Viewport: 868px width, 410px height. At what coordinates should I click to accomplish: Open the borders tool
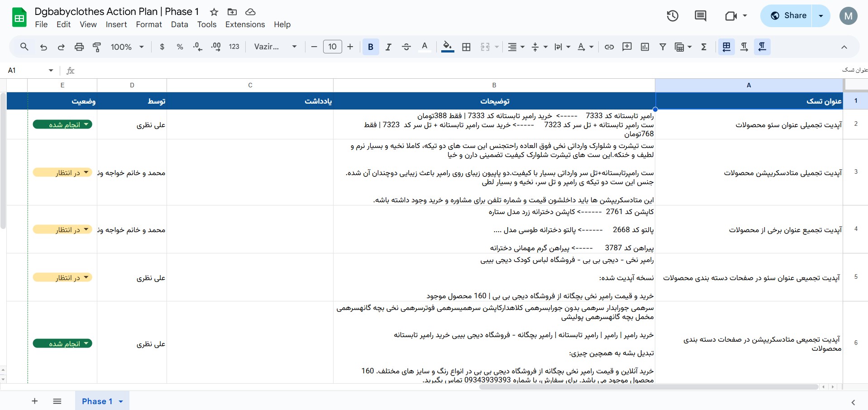(x=466, y=47)
